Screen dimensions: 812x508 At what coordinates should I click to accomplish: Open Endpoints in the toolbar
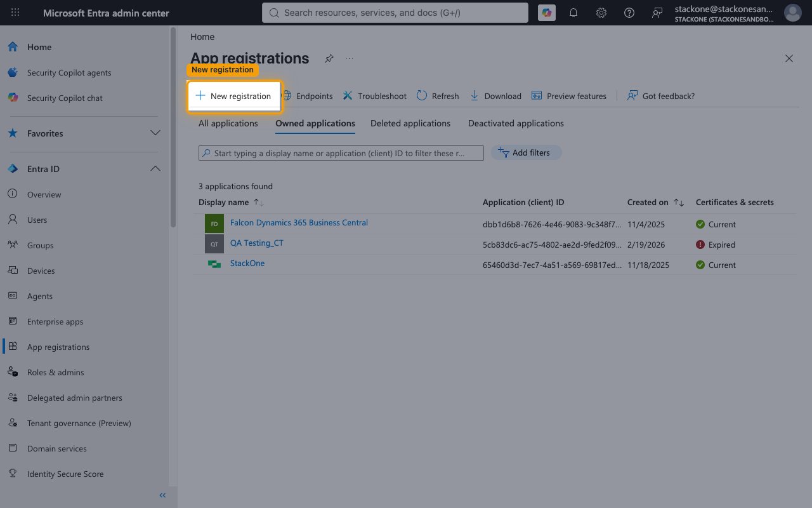[x=307, y=96]
